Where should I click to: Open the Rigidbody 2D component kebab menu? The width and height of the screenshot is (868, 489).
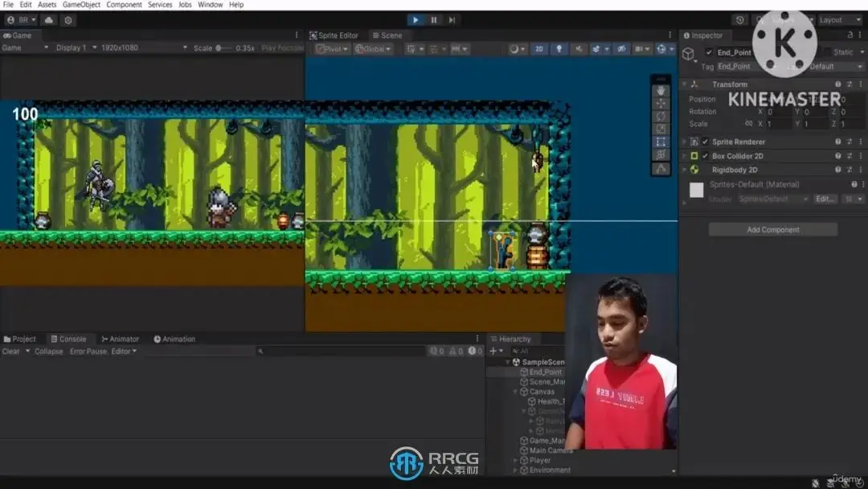[860, 170]
